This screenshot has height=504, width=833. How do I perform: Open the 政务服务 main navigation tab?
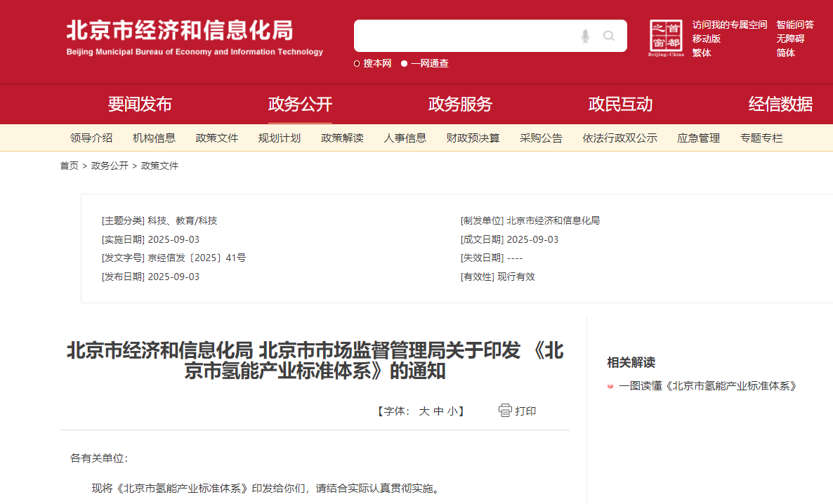click(460, 105)
